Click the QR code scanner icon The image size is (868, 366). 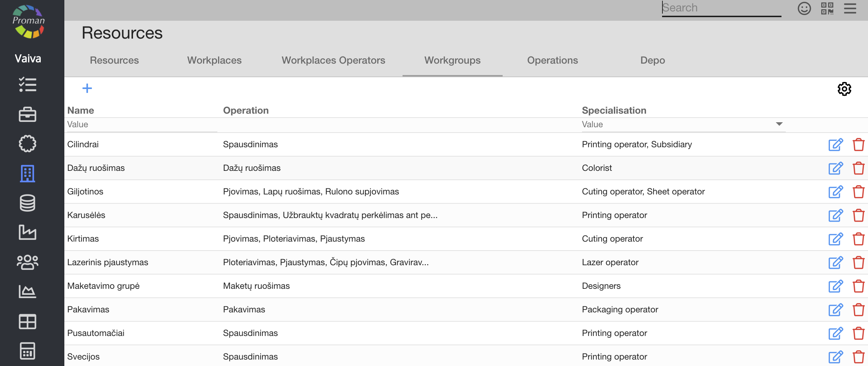coord(827,8)
